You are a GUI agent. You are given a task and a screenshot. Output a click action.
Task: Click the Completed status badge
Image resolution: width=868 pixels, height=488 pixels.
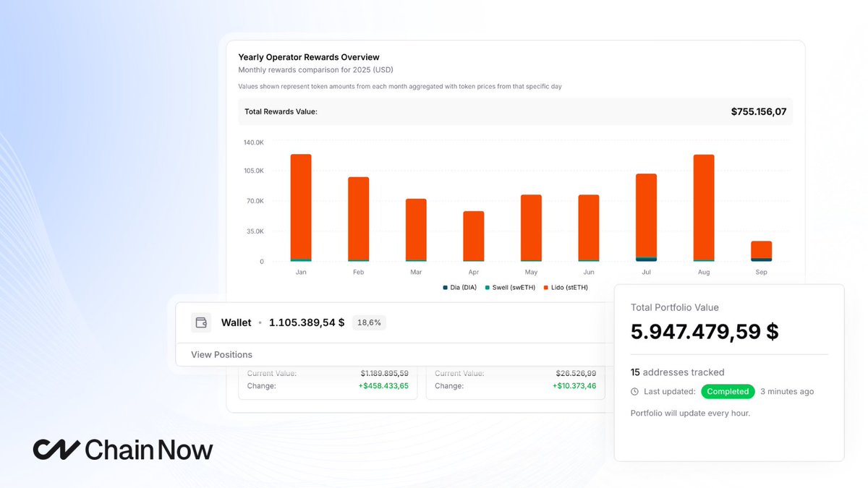coord(728,392)
